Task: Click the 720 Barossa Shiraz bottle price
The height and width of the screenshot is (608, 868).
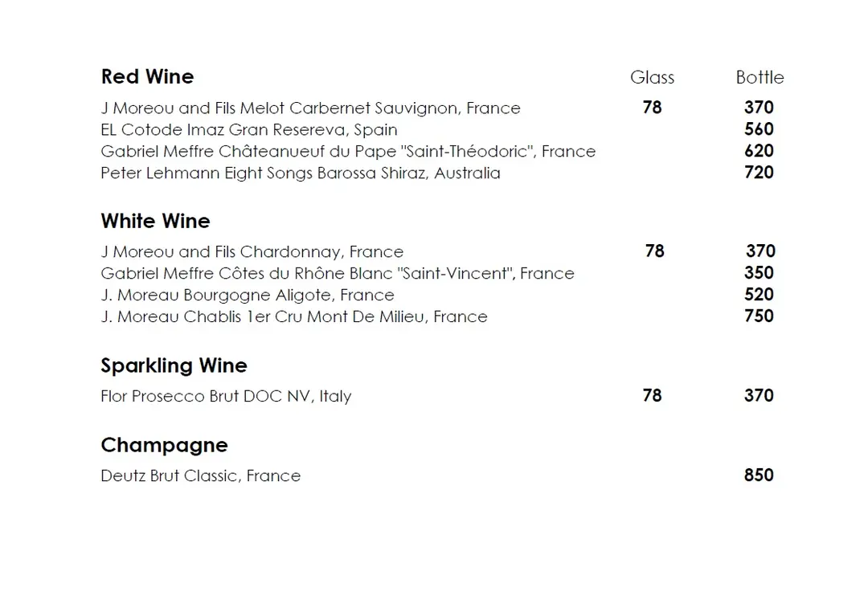Action: [x=759, y=173]
